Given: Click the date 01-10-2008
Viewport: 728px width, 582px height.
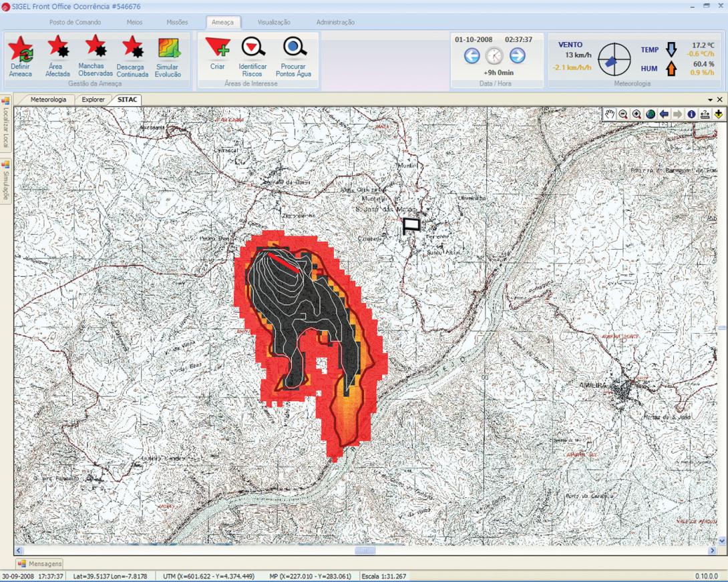Looking at the screenshot, I should (x=474, y=39).
